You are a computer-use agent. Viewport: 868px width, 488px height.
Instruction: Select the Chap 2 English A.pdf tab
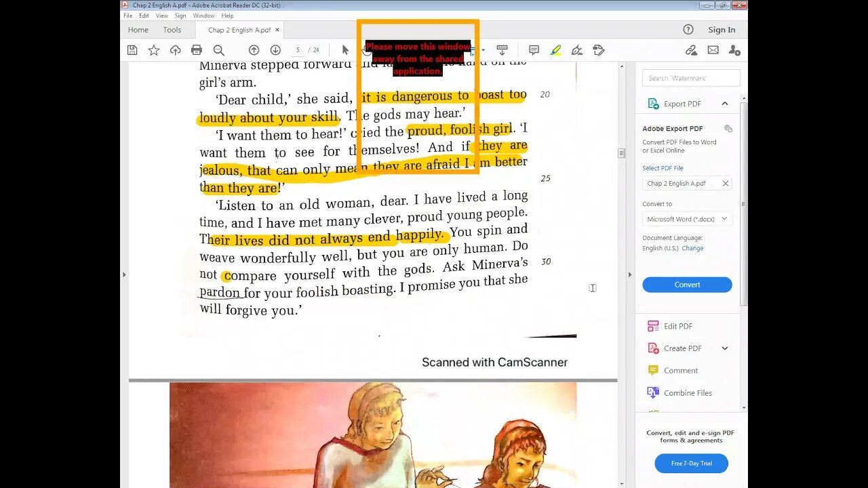[x=239, y=30]
